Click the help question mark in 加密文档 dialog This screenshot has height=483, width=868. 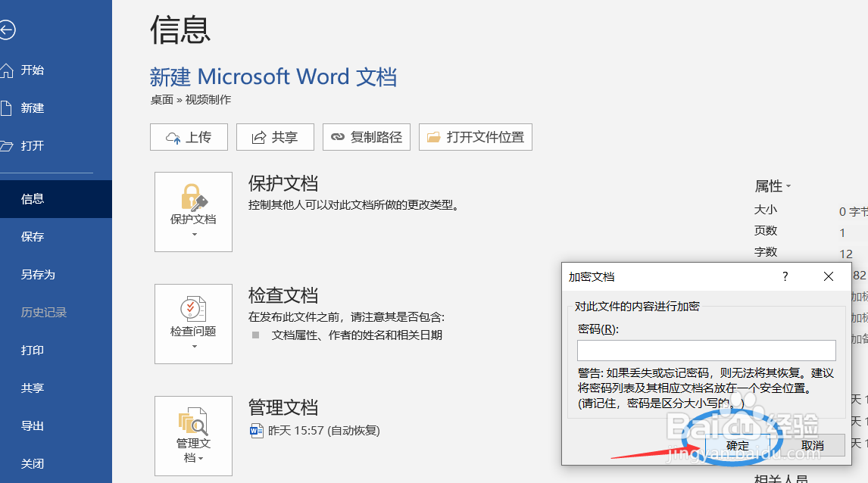click(785, 276)
